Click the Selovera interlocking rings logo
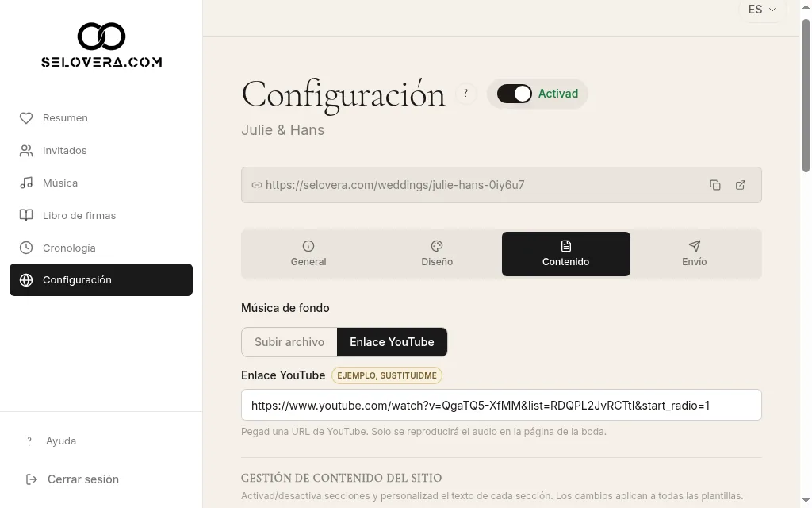This screenshot has height=508, width=812. (101, 37)
